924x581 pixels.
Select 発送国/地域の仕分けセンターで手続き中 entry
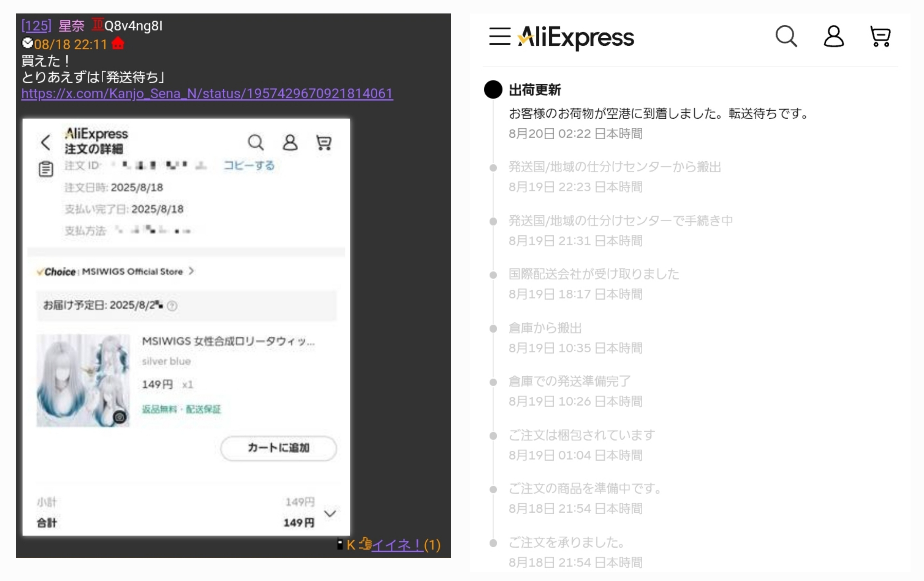pyautogui.click(x=620, y=221)
